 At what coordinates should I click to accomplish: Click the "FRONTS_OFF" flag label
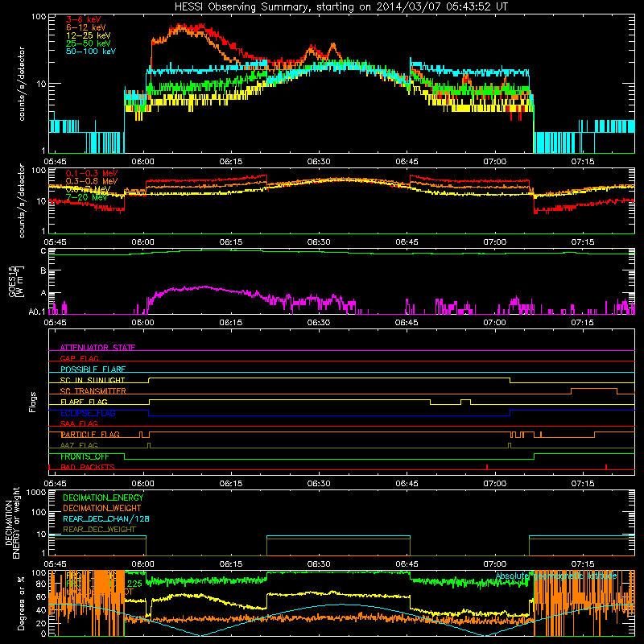[85, 456]
